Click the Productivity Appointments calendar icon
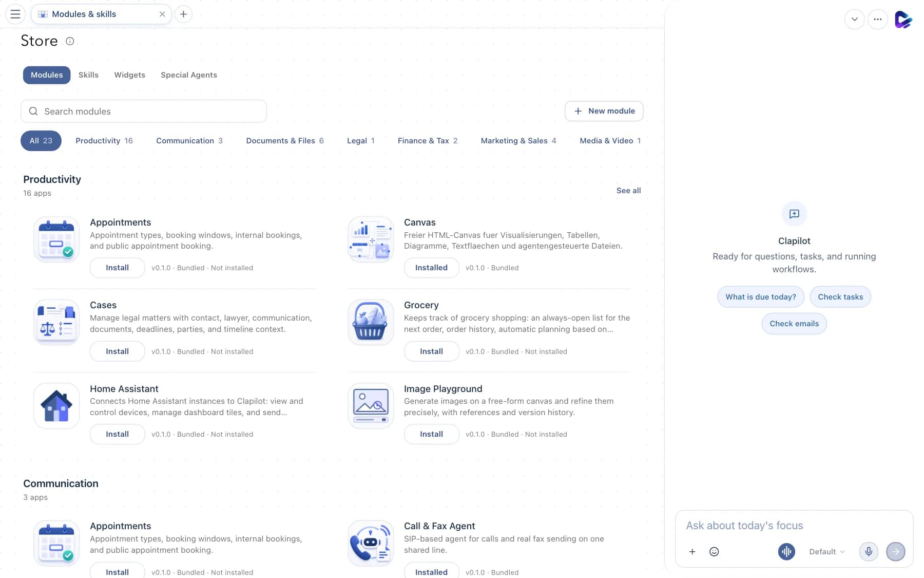 click(x=56, y=239)
